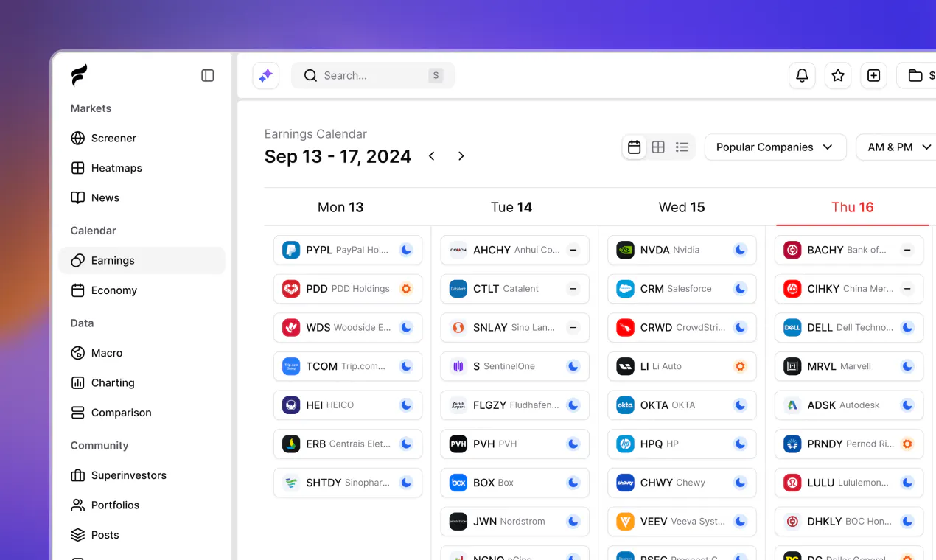Switch to list view icon
Viewport: 936px width, 560px height.
[682, 147]
